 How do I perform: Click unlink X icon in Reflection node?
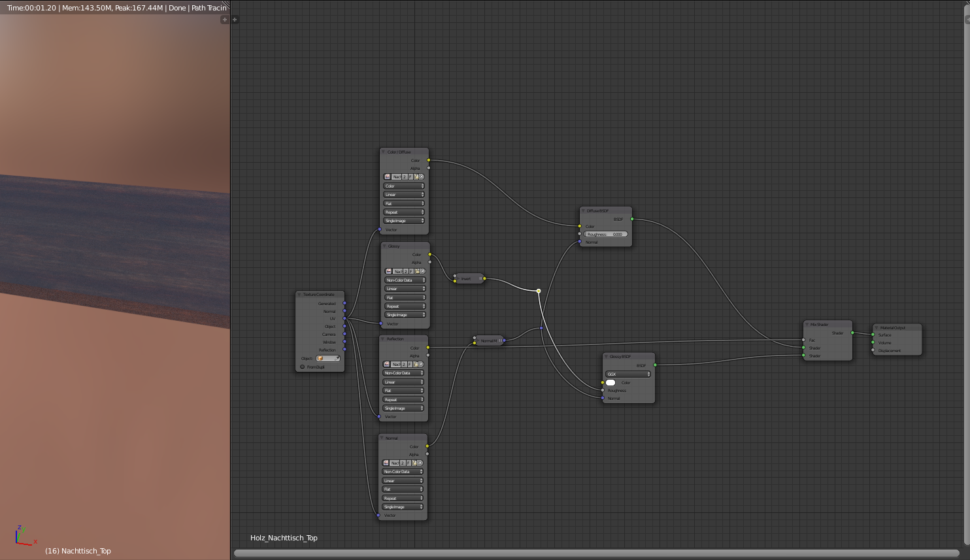(x=421, y=364)
